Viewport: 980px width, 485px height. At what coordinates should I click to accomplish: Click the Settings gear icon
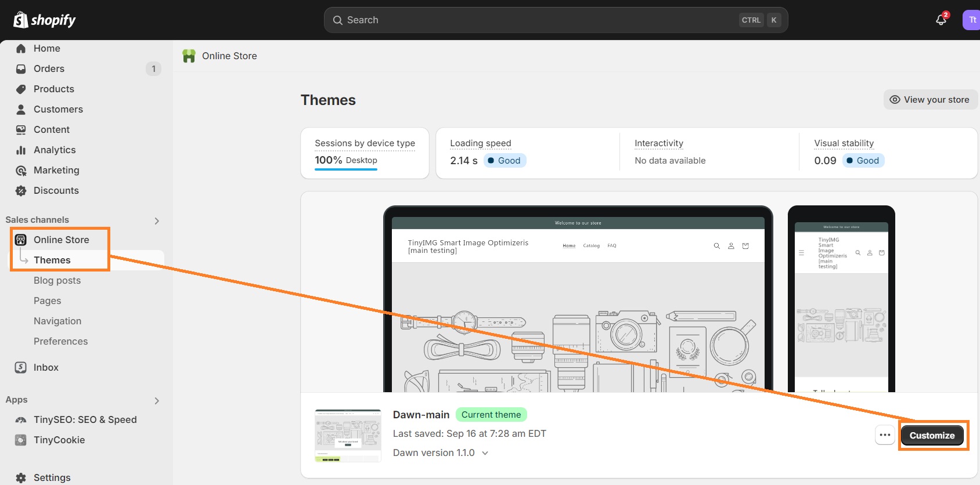click(x=21, y=477)
